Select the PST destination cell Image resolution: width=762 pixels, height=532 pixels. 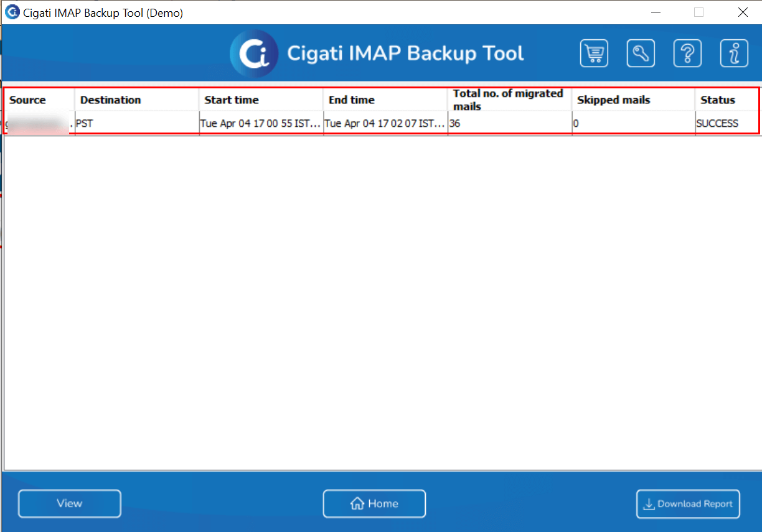point(137,123)
